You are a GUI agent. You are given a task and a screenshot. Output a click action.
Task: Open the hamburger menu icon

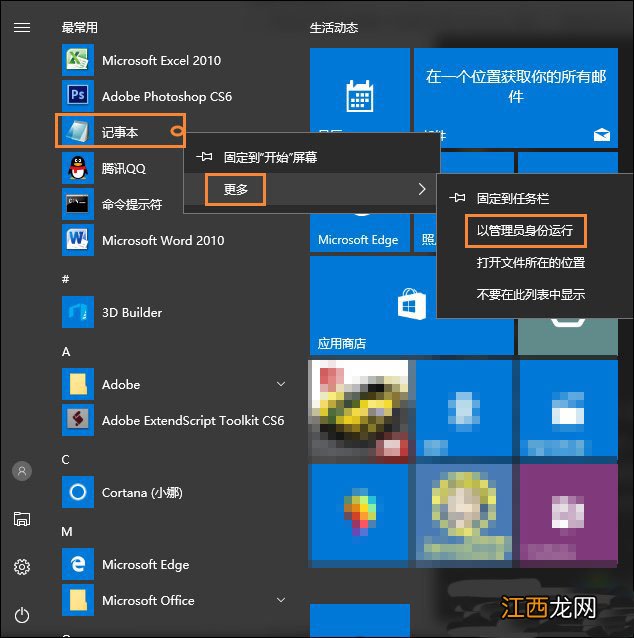22,27
